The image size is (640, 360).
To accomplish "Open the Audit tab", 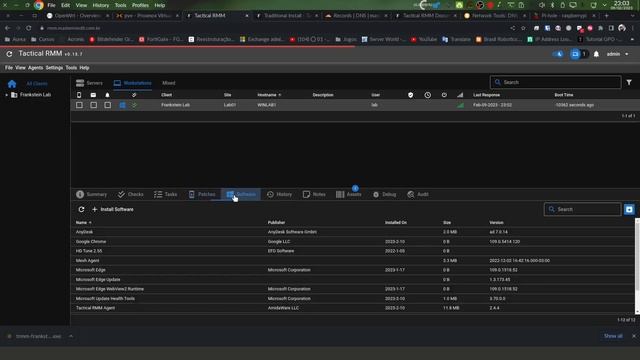I will coord(418,194).
